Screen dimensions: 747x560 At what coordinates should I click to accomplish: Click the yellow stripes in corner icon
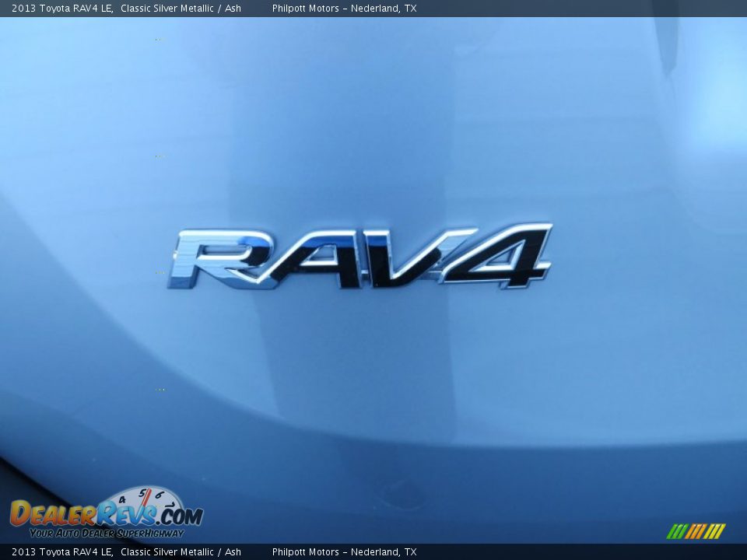[715, 531]
